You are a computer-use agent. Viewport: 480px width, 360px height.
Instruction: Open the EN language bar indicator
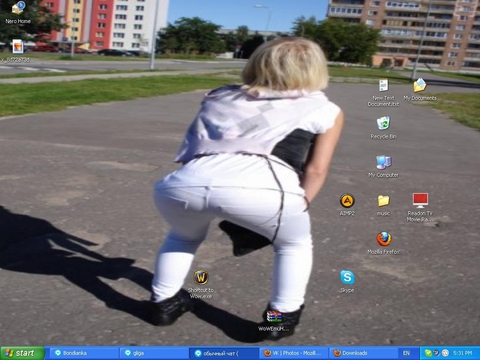(x=406, y=353)
